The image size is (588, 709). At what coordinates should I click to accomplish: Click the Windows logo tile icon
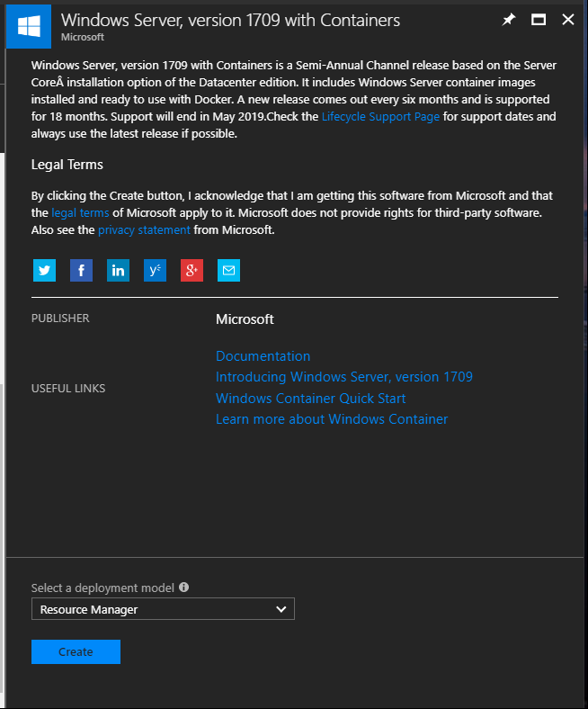(x=29, y=26)
